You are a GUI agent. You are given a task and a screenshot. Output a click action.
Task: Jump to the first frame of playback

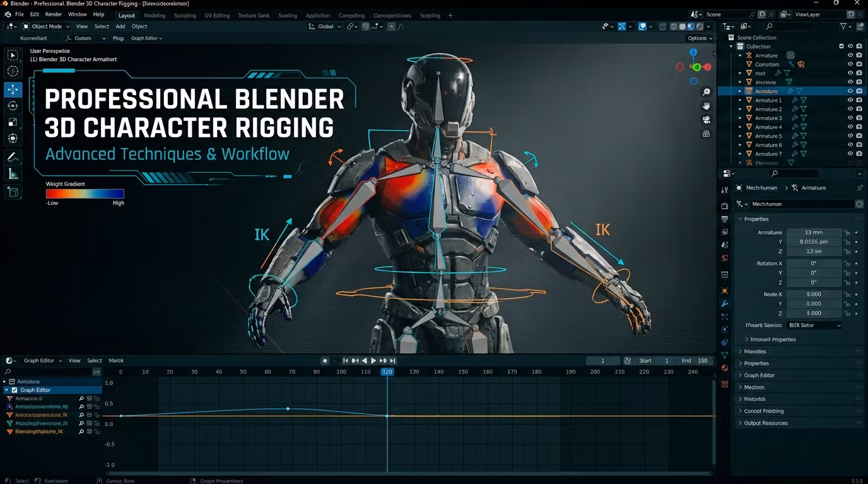pos(346,360)
